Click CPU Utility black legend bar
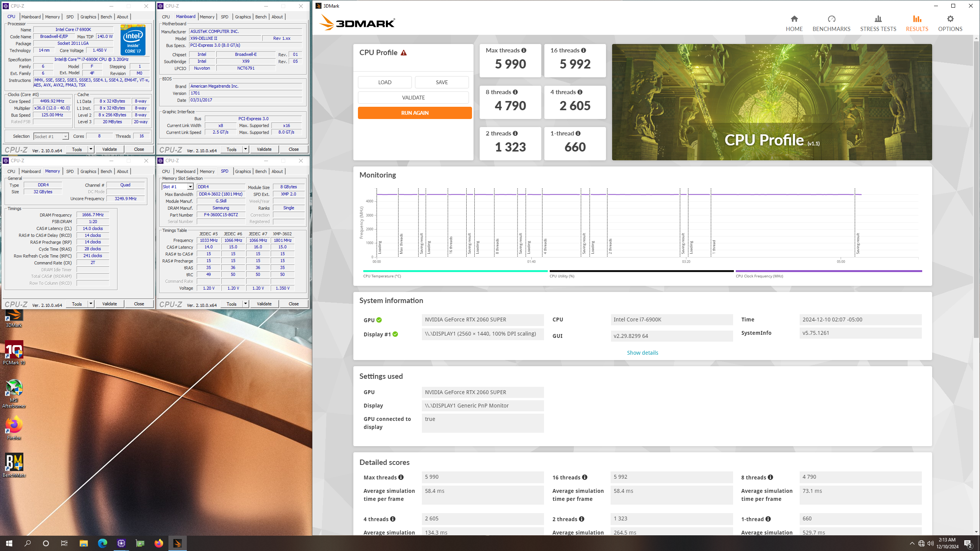 click(x=642, y=271)
